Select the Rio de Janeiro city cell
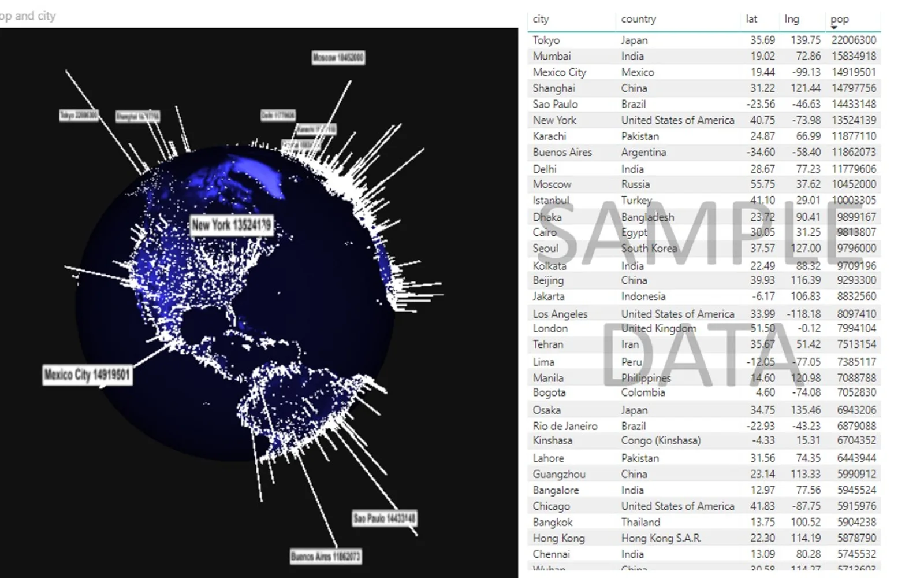 tap(565, 426)
